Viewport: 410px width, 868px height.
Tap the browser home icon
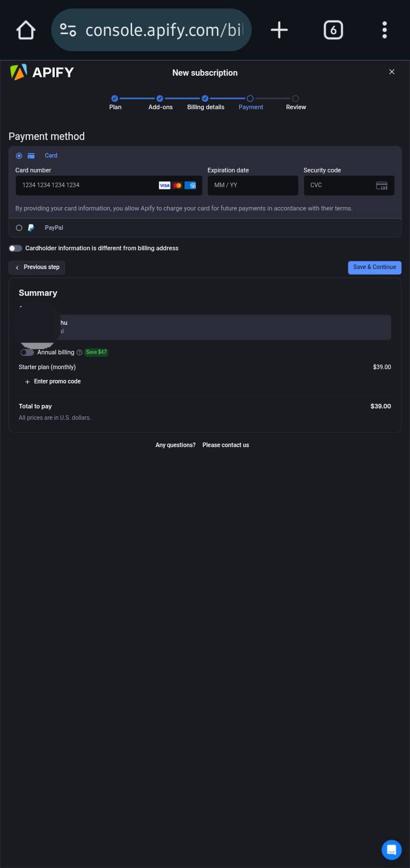26,30
